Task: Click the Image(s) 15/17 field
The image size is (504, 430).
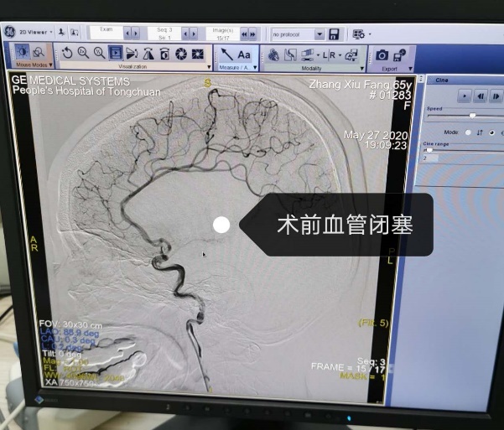Action: click(x=223, y=34)
